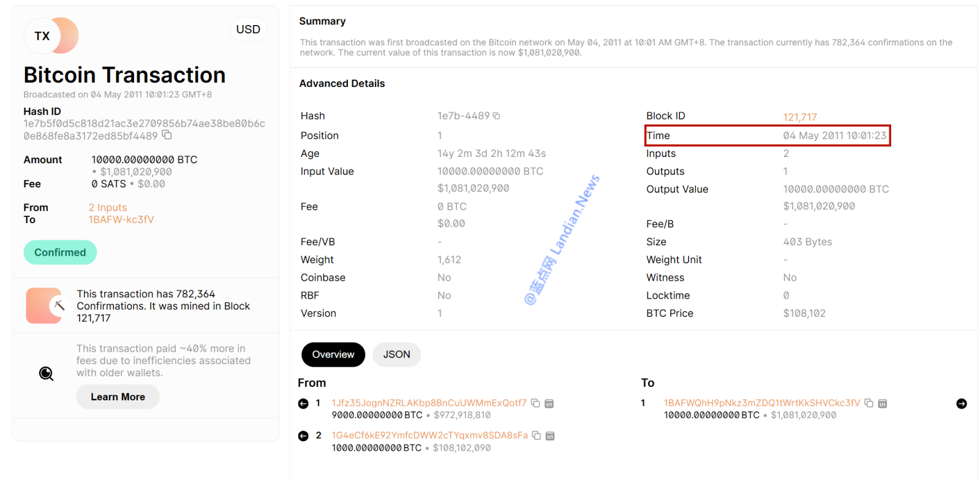Open the 1BAFW-kc3fV recipient link
980x480 pixels.
(x=121, y=219)
